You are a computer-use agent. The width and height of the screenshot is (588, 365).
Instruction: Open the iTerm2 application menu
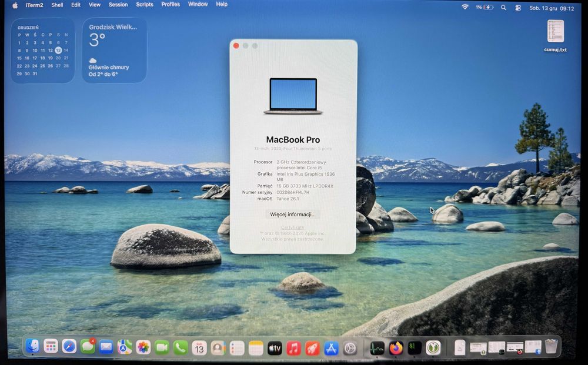(x=34, y=5)
